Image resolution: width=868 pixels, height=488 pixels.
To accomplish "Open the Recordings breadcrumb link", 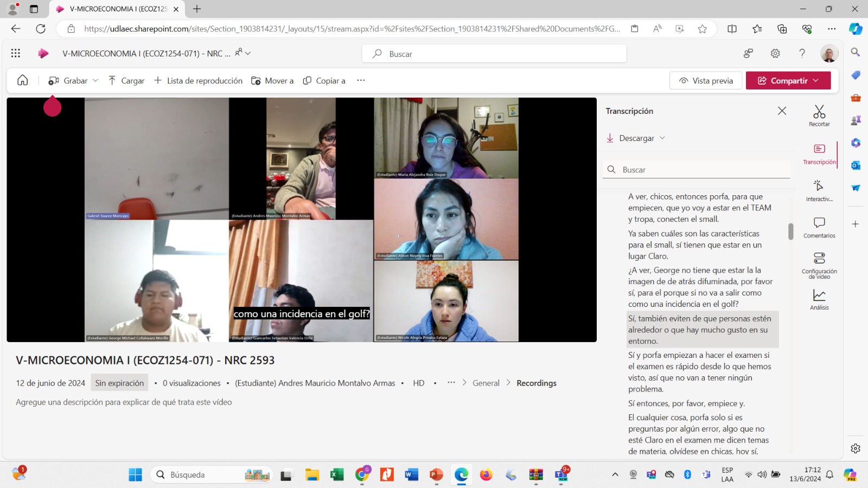I will click(536, 383).
